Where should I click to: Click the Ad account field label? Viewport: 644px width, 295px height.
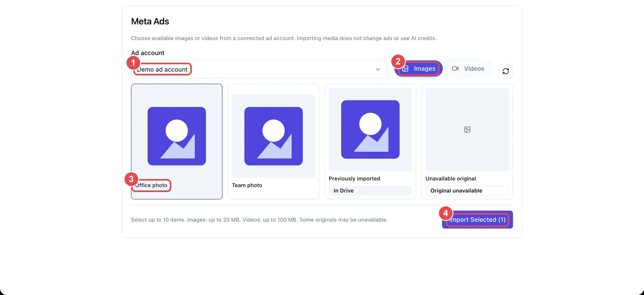pyautogui.click(x=148, y=53)
